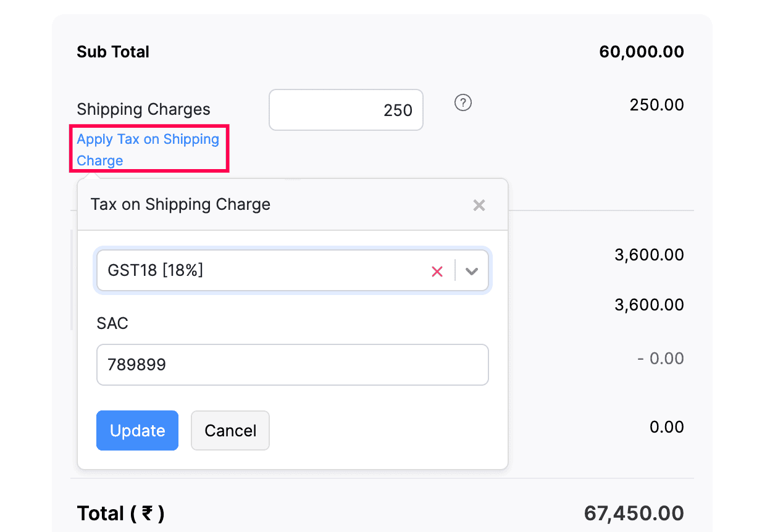Expand the tax selection dropdown chevron
This screenshot has width=762, height=532.
click(472, 271)
